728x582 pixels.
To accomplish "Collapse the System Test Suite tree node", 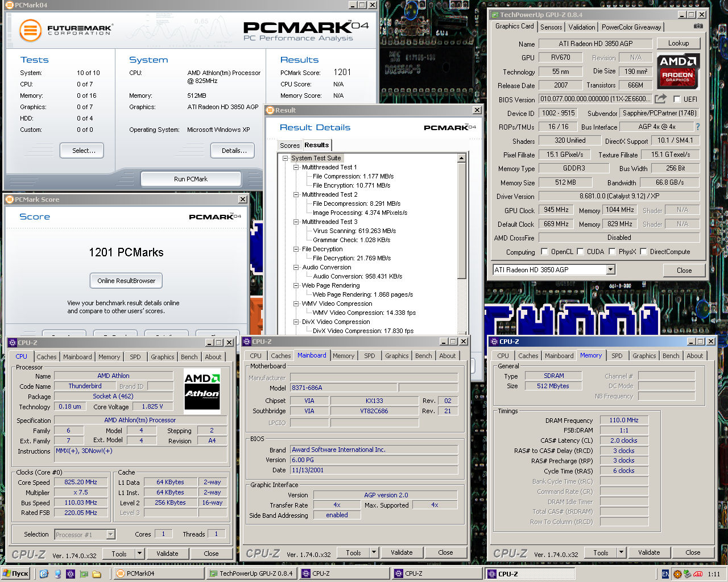I will tap(286, 158).
